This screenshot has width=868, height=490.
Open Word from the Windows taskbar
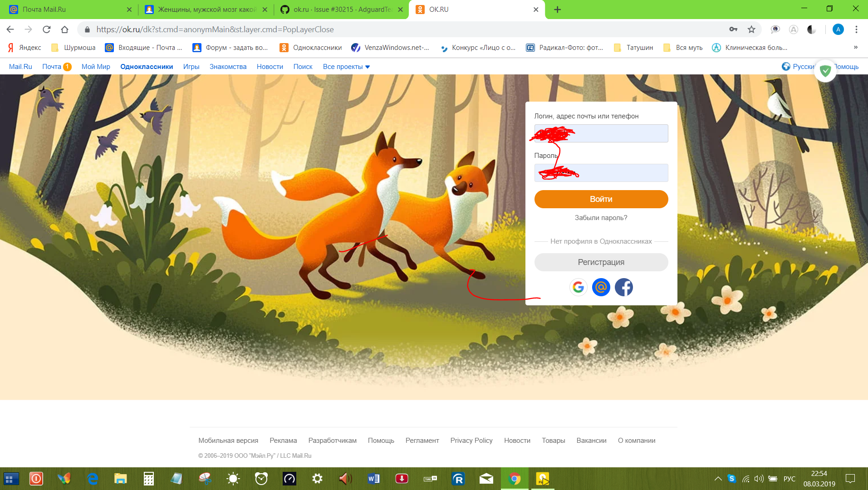pyautogui.click(x=373, y=479)
